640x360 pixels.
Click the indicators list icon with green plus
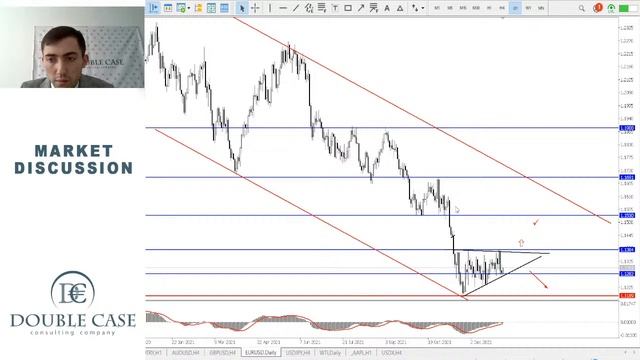tap(181, 8)
